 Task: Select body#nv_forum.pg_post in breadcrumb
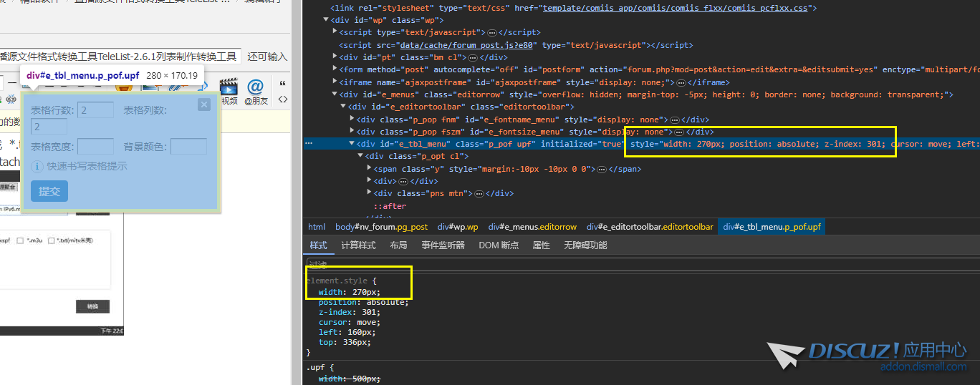pos(381,227)
